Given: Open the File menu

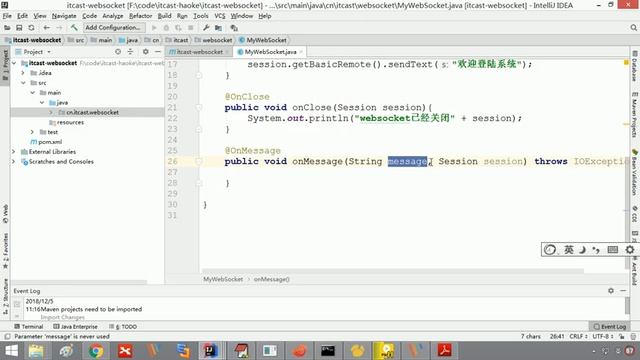Looking at the screenshot, I should click(x=7, y=16).
